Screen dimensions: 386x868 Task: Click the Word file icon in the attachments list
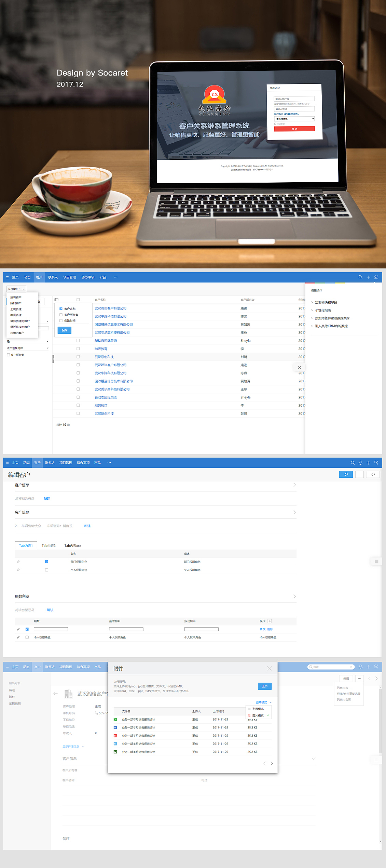point(115,727)
